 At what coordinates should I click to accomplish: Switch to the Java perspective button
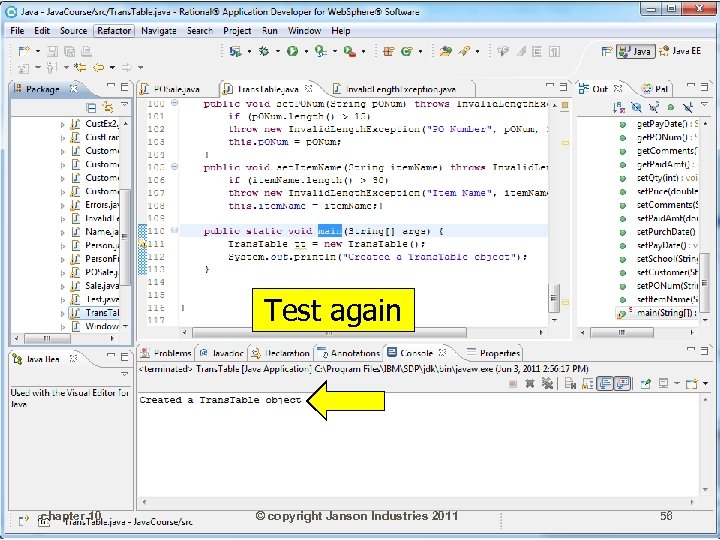point(635,51)
